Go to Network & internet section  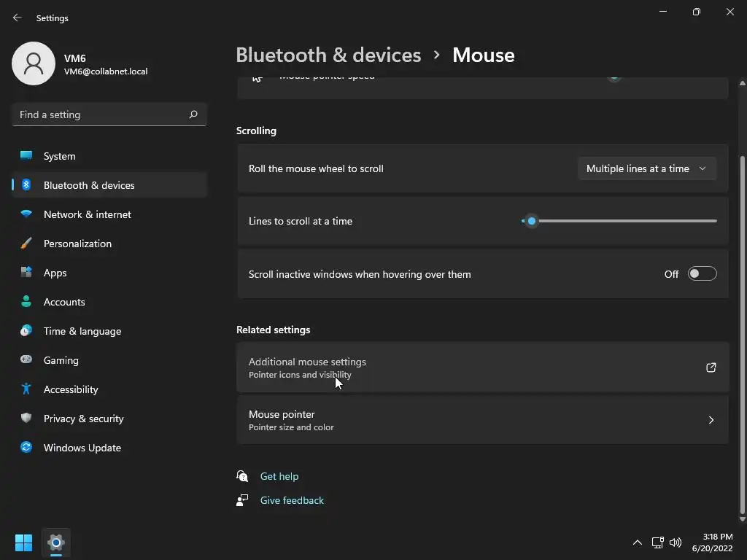pyautogui.click(x=87, y=214)
